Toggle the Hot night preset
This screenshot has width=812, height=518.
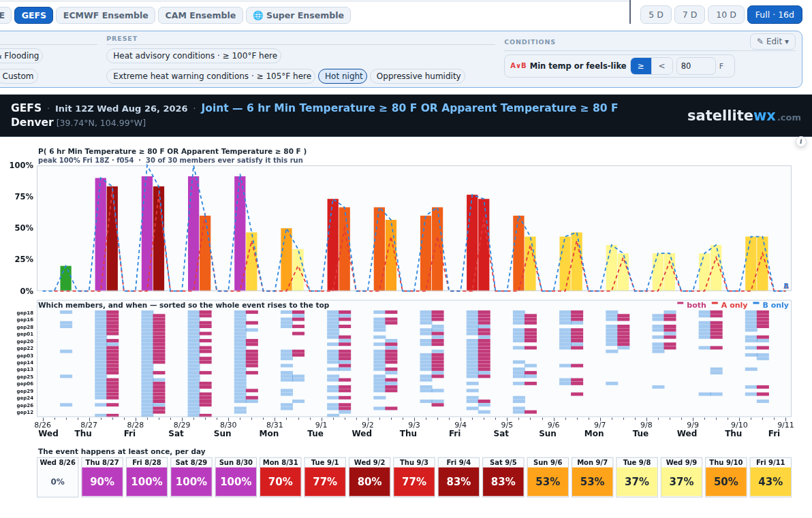[x=343, y=76]
